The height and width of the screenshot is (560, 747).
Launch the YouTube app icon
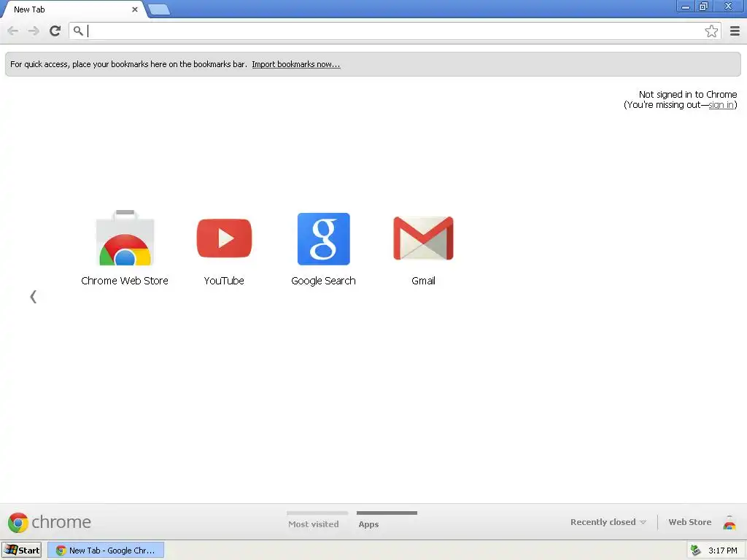(x=225, y=238)
